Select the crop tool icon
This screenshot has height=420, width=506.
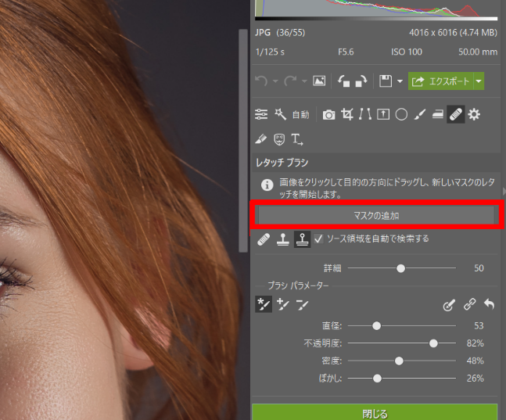click(x=347, y=114)
